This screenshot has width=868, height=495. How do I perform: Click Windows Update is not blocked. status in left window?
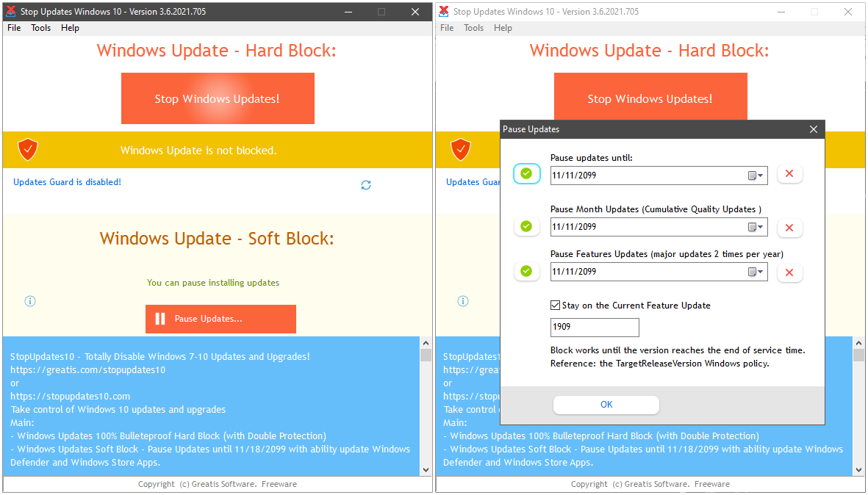coord(198,151)
